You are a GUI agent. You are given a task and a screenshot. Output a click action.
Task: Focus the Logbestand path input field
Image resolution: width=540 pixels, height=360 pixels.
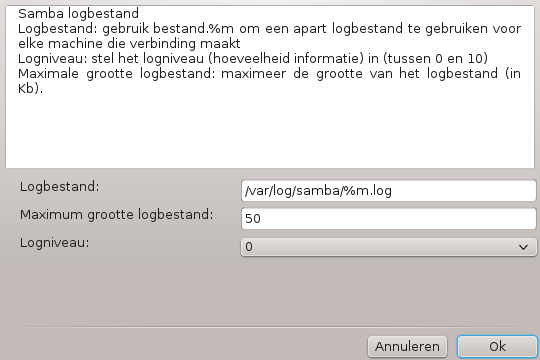coord(388,191)
